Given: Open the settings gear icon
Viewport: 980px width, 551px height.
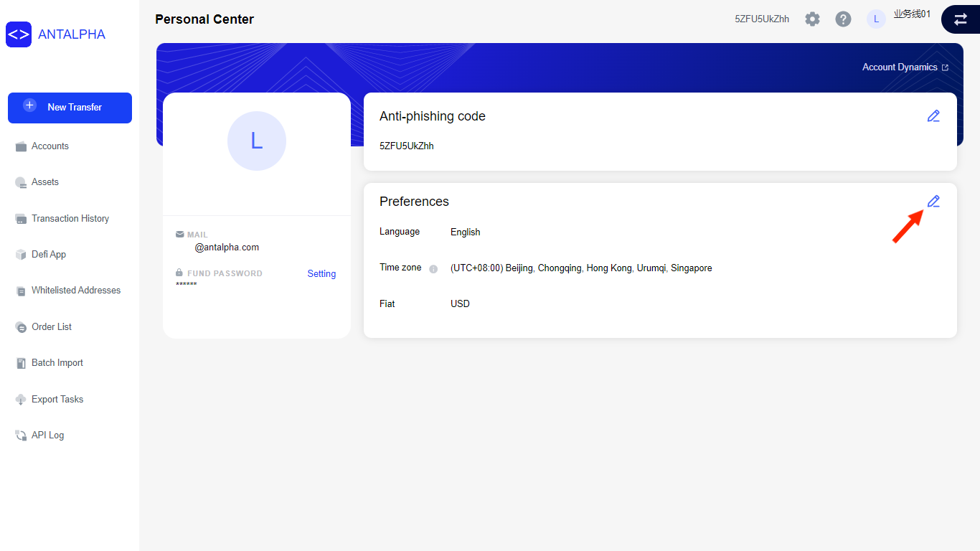Looking at the screenshot, I should [812, 19].
